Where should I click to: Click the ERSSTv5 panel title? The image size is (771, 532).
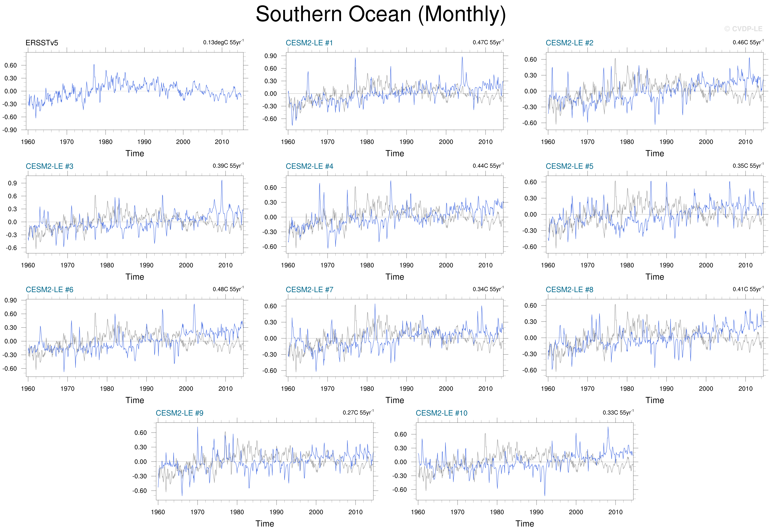(x=42, y=43)
